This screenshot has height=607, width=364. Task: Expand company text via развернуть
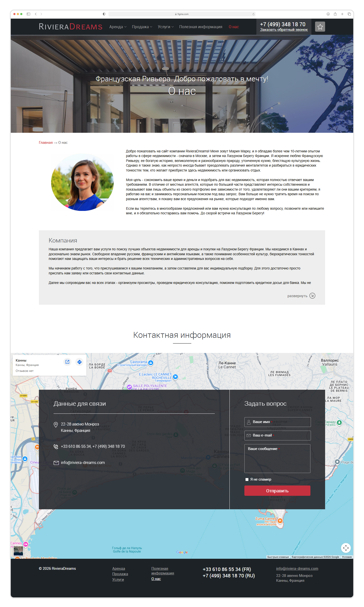(297, 296)
